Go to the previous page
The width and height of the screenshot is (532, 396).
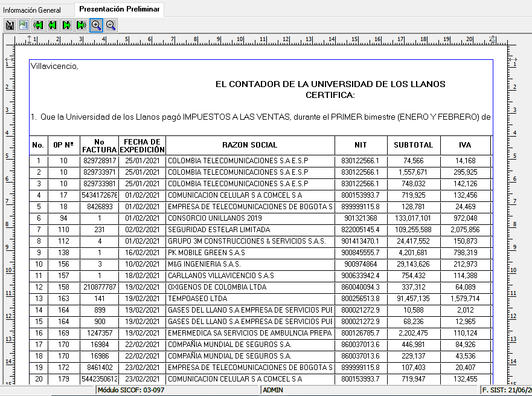[x=53, y=25]
